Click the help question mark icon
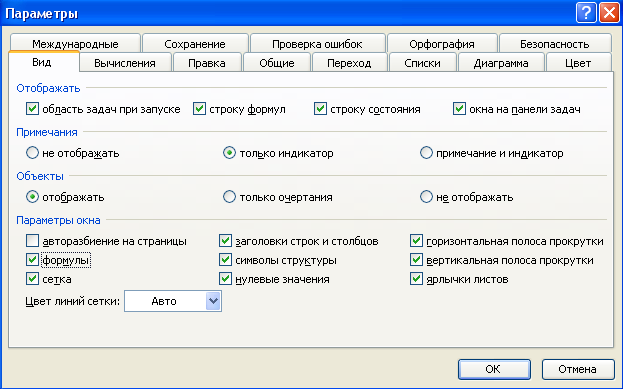623x389 pixels. (586, 13)
